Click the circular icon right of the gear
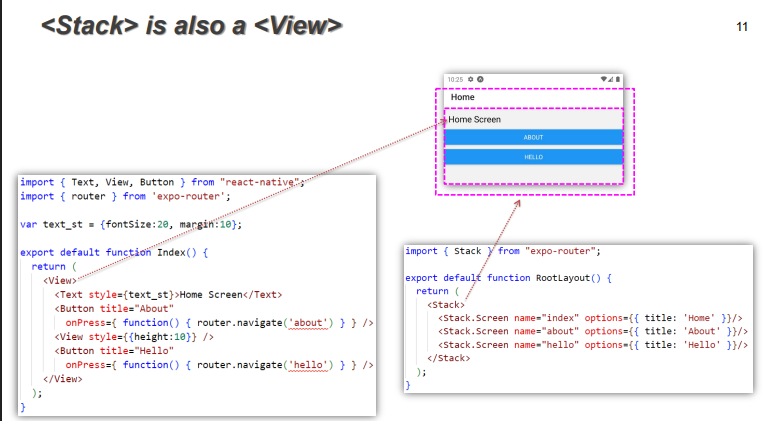The height and width of the screenshot is (421, 764). point(480,79)
